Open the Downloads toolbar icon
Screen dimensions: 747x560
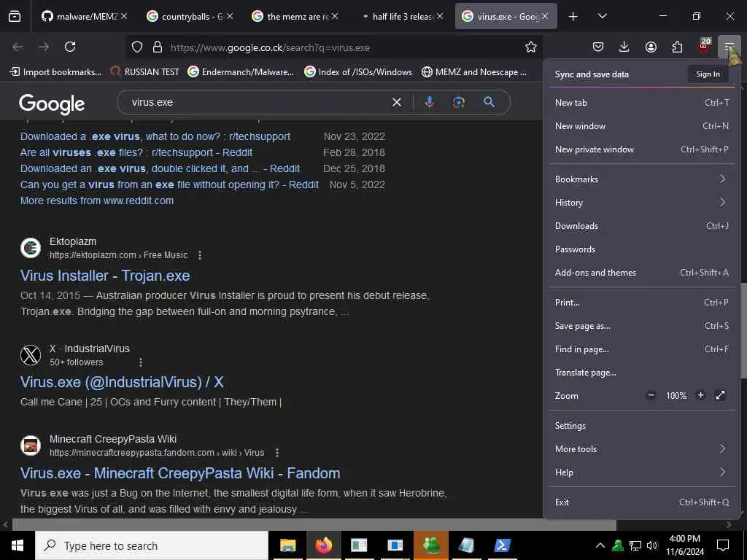(624, 47)
